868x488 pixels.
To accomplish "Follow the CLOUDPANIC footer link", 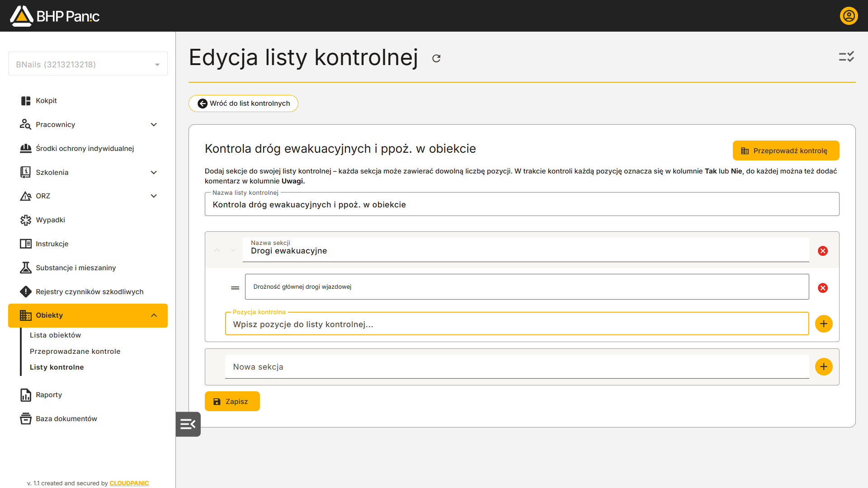I will 129,483.
